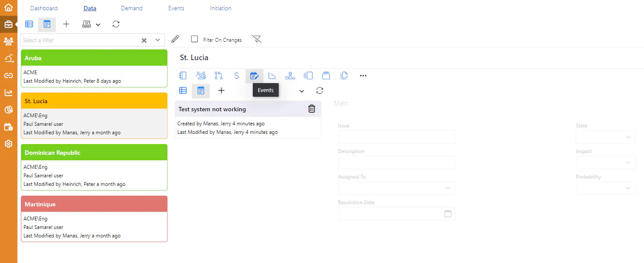The height and width of the screenshot is (263, 644).
Task: Open the team members icon for St. Lucia
Action: [x=201, y=75]
